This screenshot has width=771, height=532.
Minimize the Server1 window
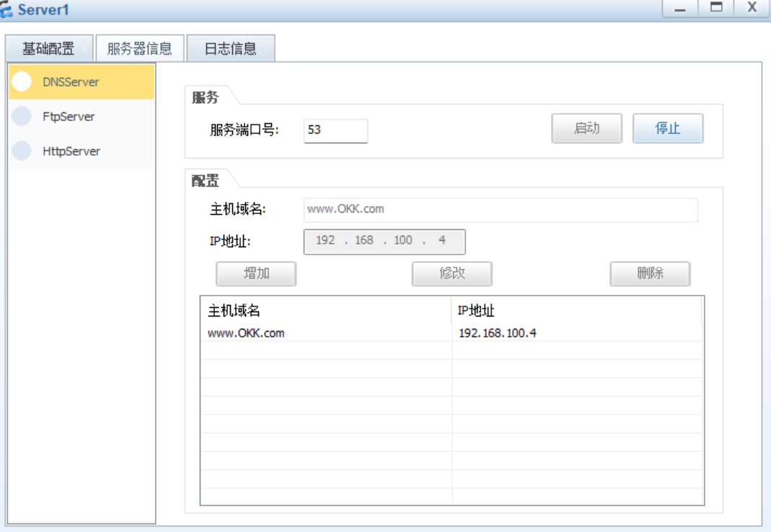[x=680, y=9]
